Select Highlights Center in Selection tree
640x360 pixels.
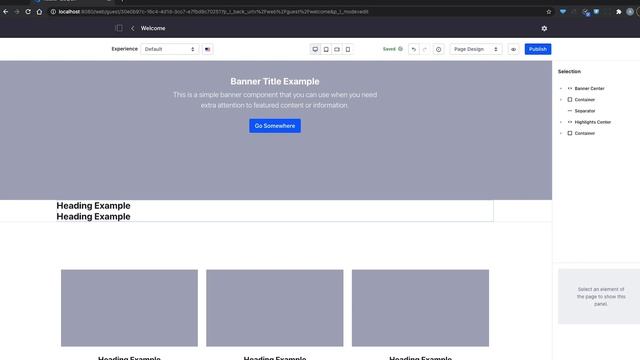click(593, 122)
